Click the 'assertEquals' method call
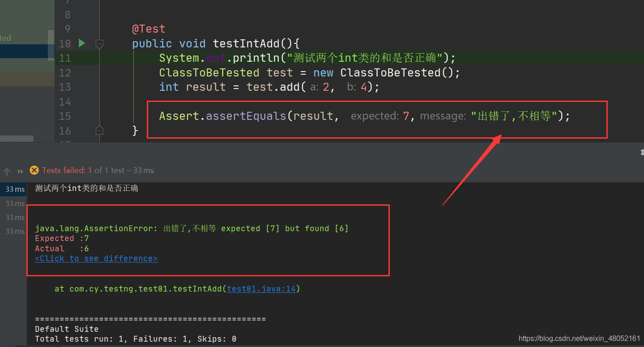 point(246,116)
